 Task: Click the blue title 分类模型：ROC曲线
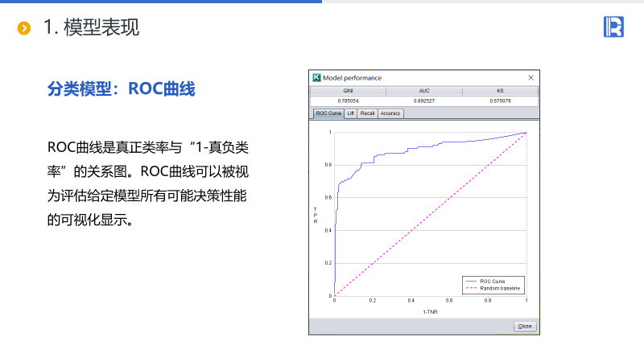[122, 88]
